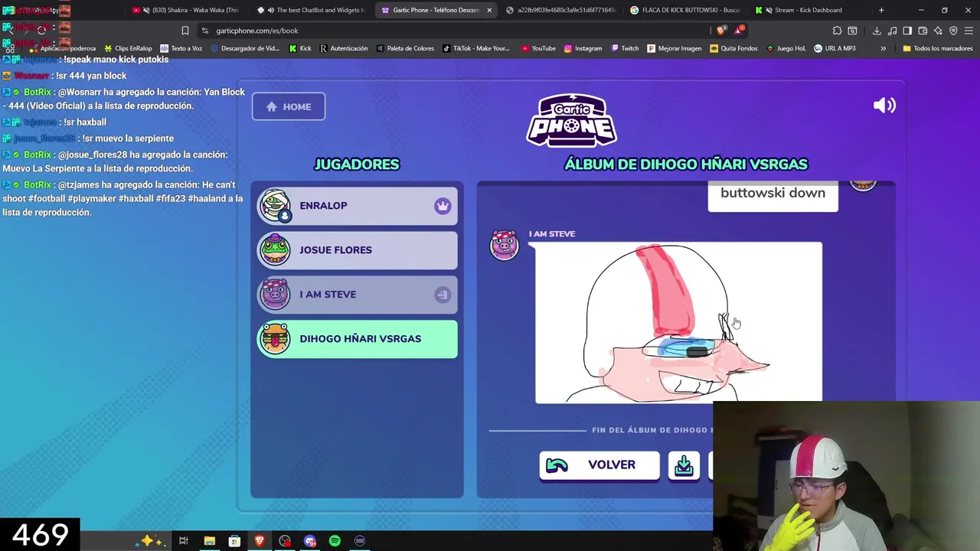The image size is (980, 551).
Task: Select player JOSUE FLORES in the list
Action: coord(357,250)
